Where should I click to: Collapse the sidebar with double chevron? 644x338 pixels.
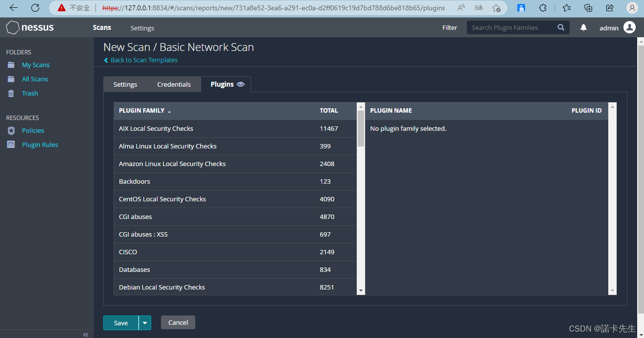point(86,335)
